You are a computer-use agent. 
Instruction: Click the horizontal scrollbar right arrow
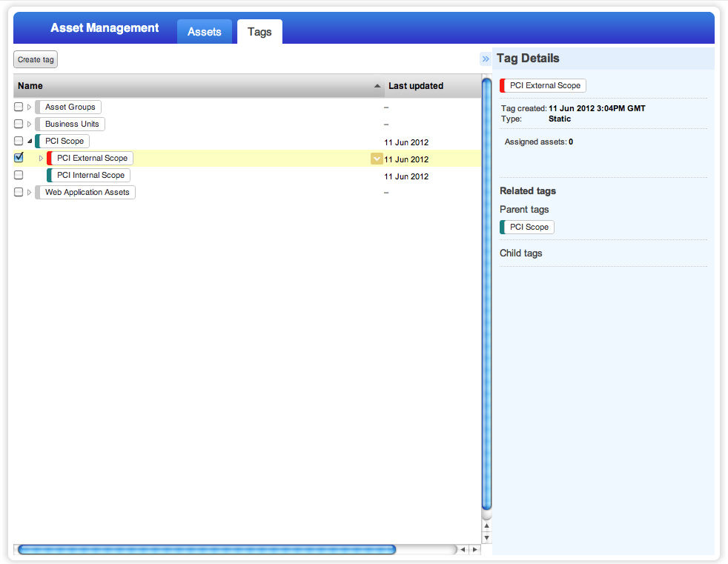[x=474, y=550]
